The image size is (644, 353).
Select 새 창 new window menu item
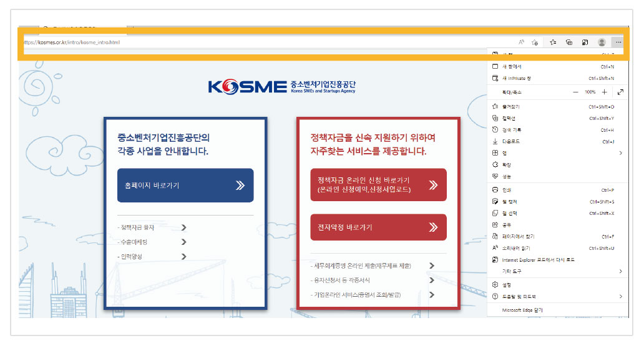coord(558,67)
